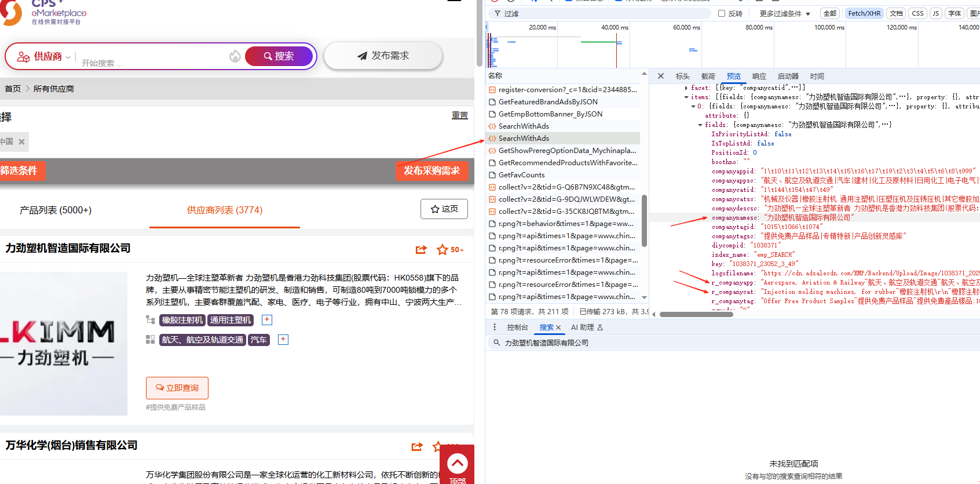Open 万华化学(烟台)销售有限公司 company title
The width and height of the screenshot is (980, 484).
72,445
